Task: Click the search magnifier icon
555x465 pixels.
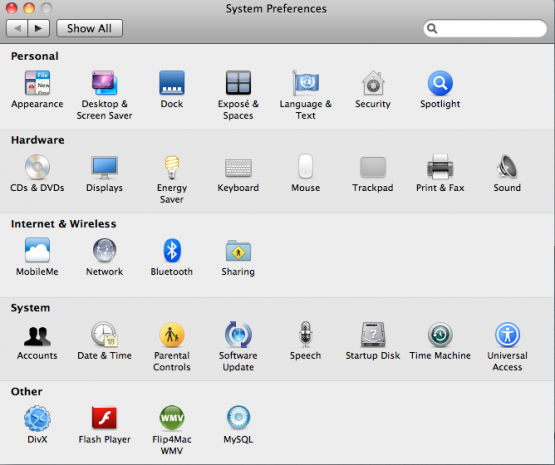Action: coord(432,28)
